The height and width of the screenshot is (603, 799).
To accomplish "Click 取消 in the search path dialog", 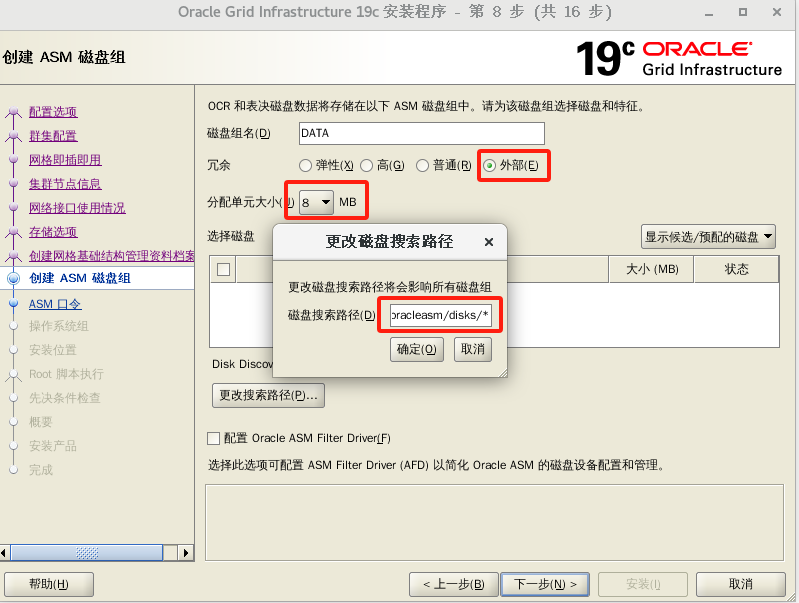I will [472, 349].
